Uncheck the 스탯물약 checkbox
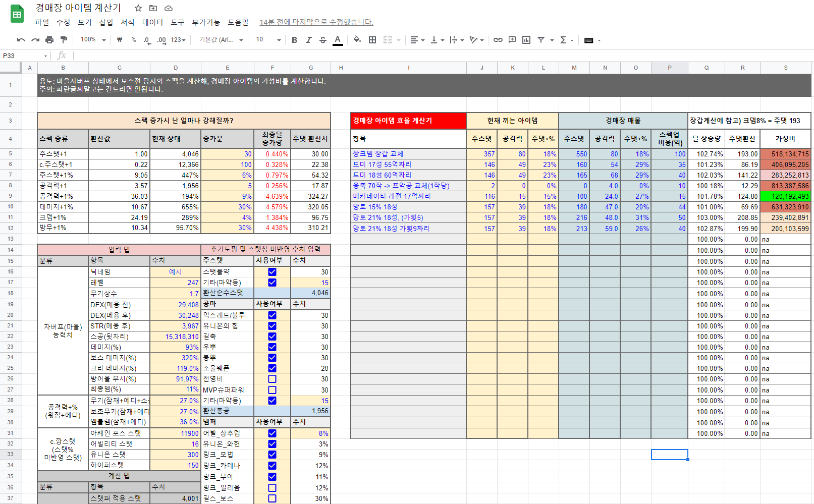814x504 pixels. tap(272, 272)
